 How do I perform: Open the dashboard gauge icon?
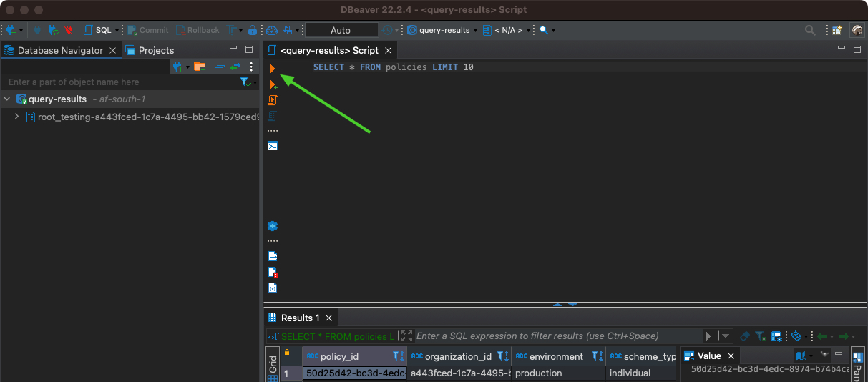click(272, 30)
